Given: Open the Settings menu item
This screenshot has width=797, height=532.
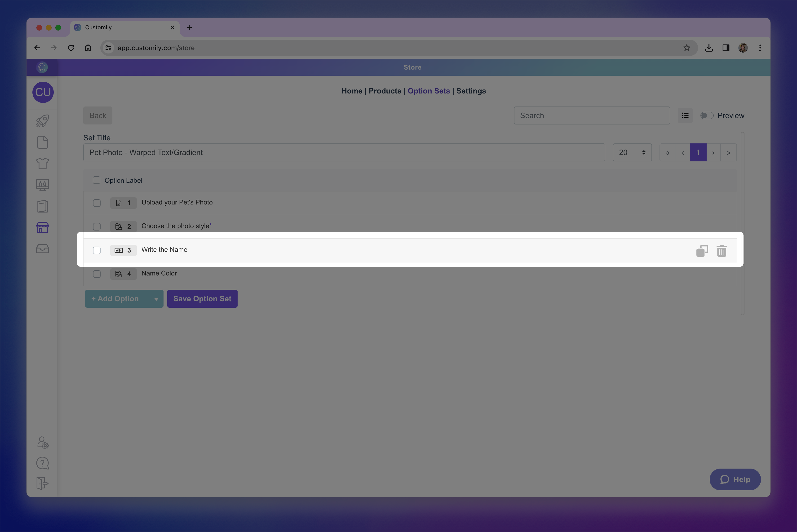Looking at the screenshot, I should click(471, 91).
